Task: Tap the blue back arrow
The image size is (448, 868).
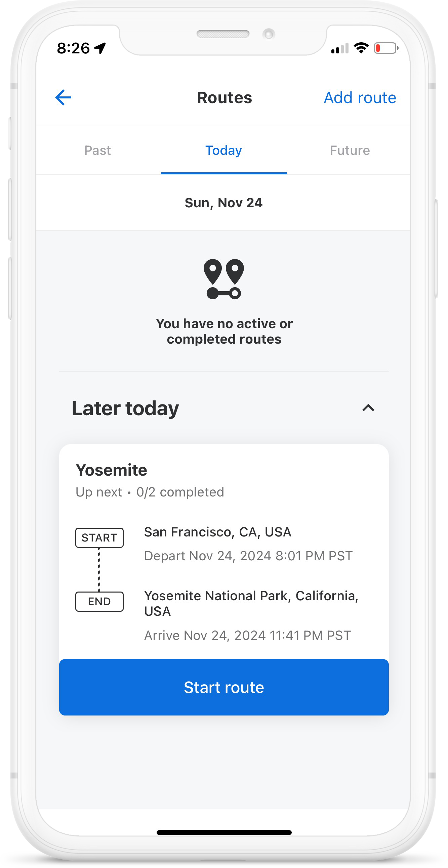Action: pos(64,98)
